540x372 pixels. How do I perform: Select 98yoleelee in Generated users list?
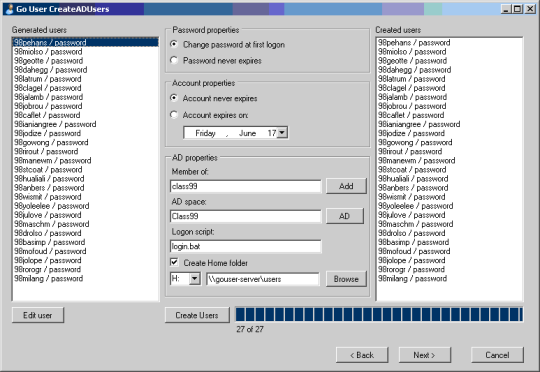[x=85, y=206]
